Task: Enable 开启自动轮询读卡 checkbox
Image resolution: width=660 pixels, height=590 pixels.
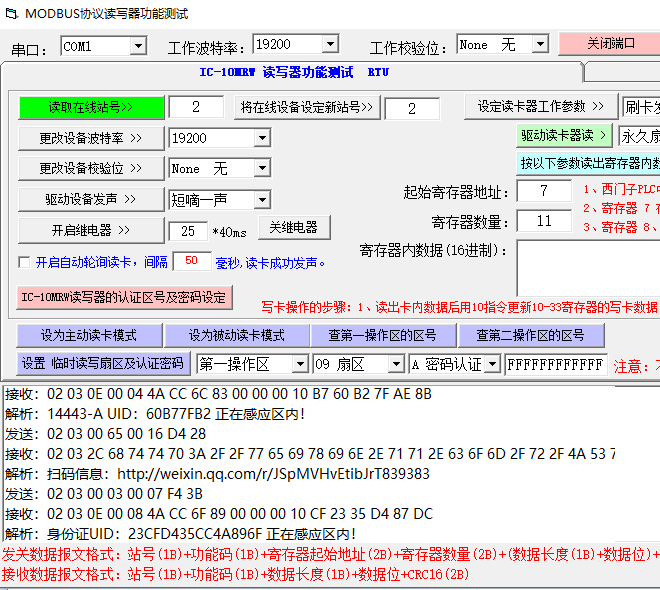Action: pos(25,262)
